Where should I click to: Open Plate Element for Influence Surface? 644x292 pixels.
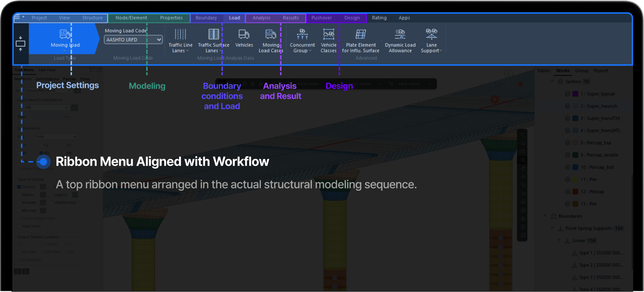click(360, 39)
